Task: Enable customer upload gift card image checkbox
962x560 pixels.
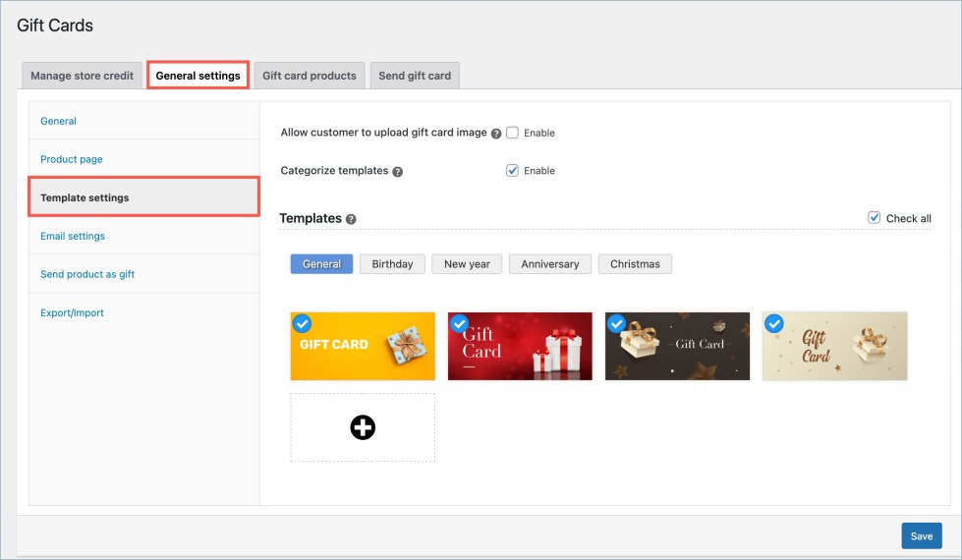Action: point(512,133)
